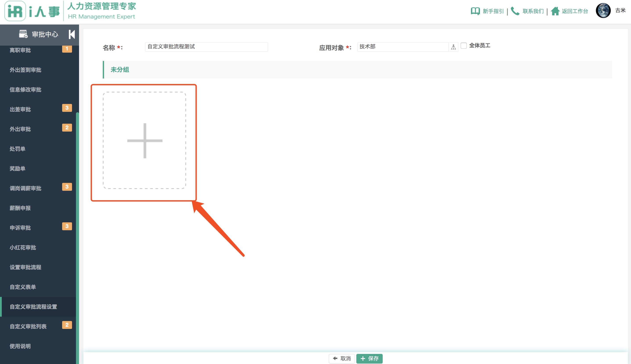
Task: Open the 联系我们 link
Action: [x=533, y=11]
